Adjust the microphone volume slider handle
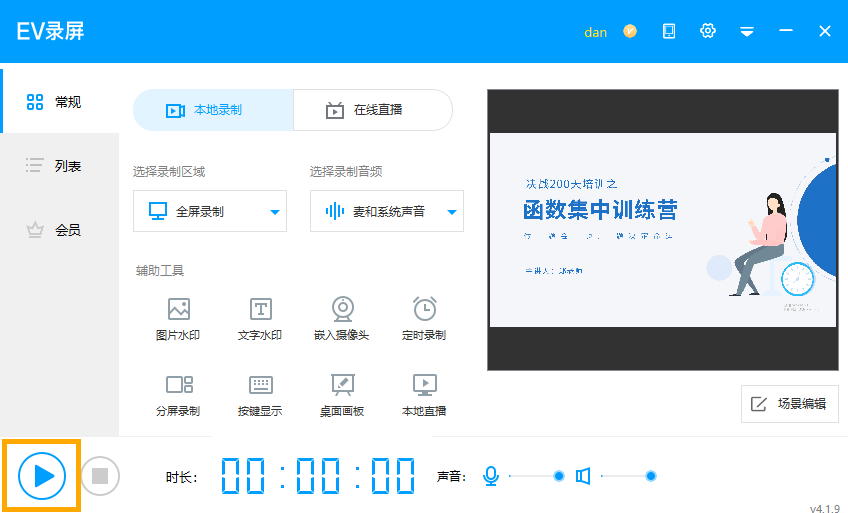Image resolution: width=848 pixels, height=513 pixels. tap(559, 476)
